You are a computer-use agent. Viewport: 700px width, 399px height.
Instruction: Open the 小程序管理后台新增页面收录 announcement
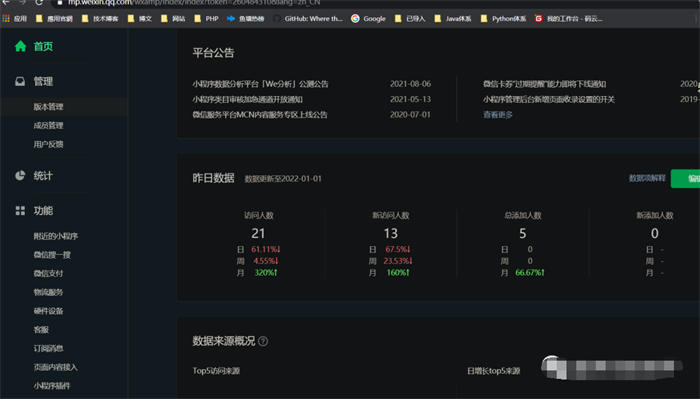coord(549,99)
